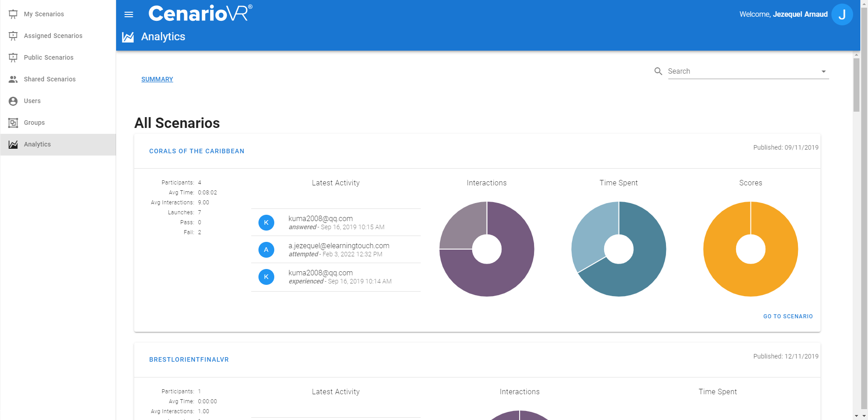The width and height of the screenshot is (868, 420).
Task: Click a.jezequel@elearningtouch.com activity entry
Action: [336, 250]
